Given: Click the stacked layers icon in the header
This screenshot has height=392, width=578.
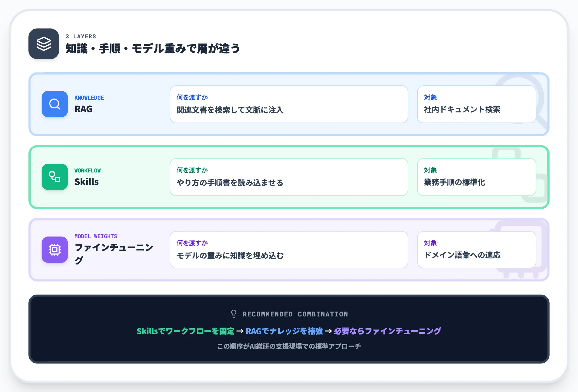Looking at the screenshot, I should pyautogui.click(x=44, y=44).
